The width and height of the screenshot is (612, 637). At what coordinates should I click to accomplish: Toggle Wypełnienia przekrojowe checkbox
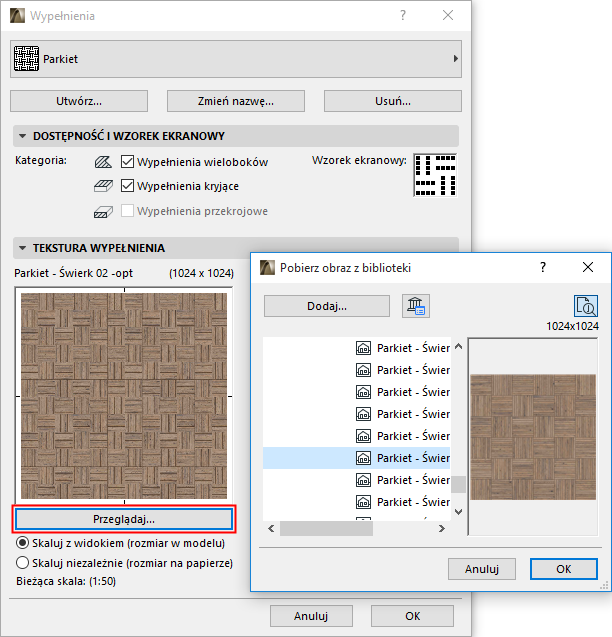coord(127,211)
